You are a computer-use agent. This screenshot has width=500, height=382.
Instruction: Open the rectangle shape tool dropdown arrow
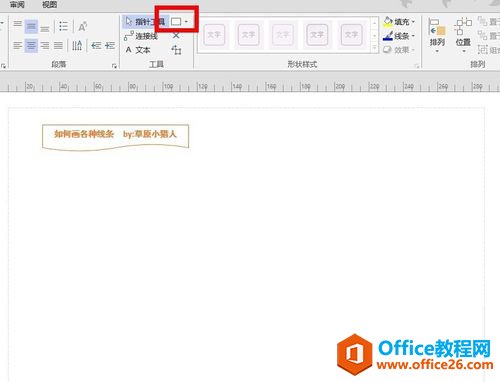(186, 22)
